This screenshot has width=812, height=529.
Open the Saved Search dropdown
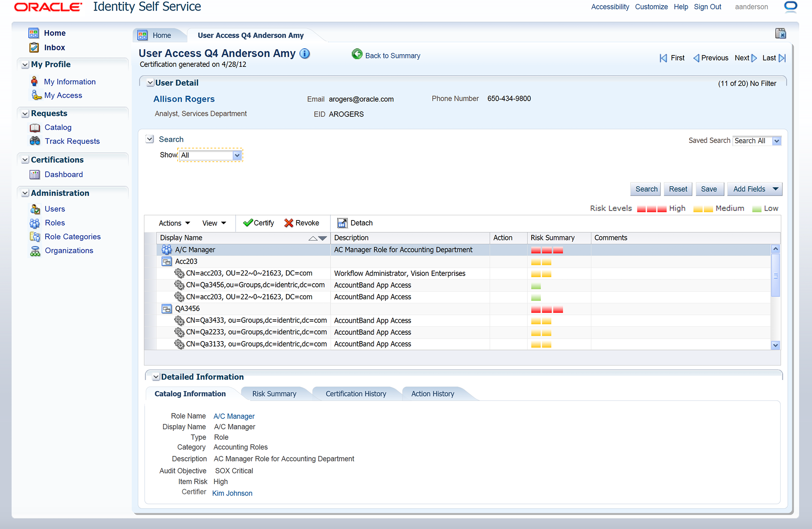tap(777, 141)
